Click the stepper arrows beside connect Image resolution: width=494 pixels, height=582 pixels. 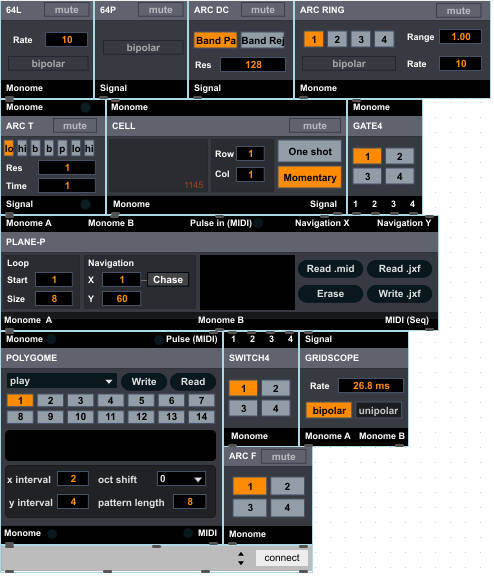click(x=241, y=558)
